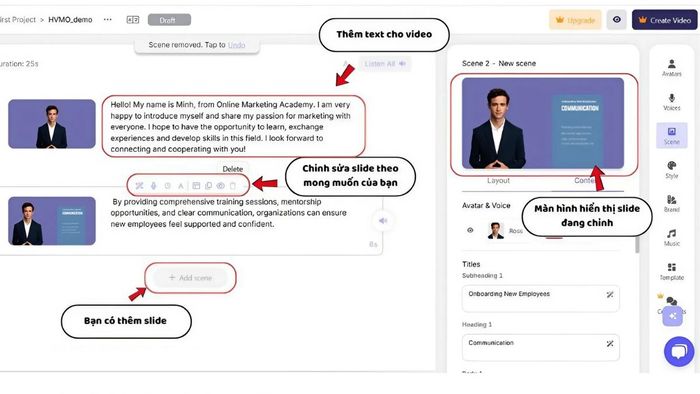Screen dimensions: 700x394
Task: Switch to the Layout tab
Action: (x=498, y=181)
